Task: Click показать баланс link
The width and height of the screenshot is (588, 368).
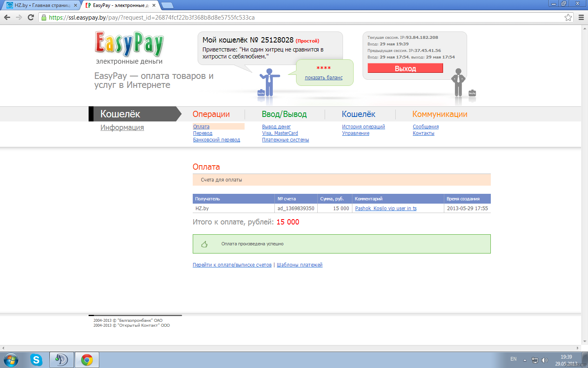Action: click(x=324, y=78)
